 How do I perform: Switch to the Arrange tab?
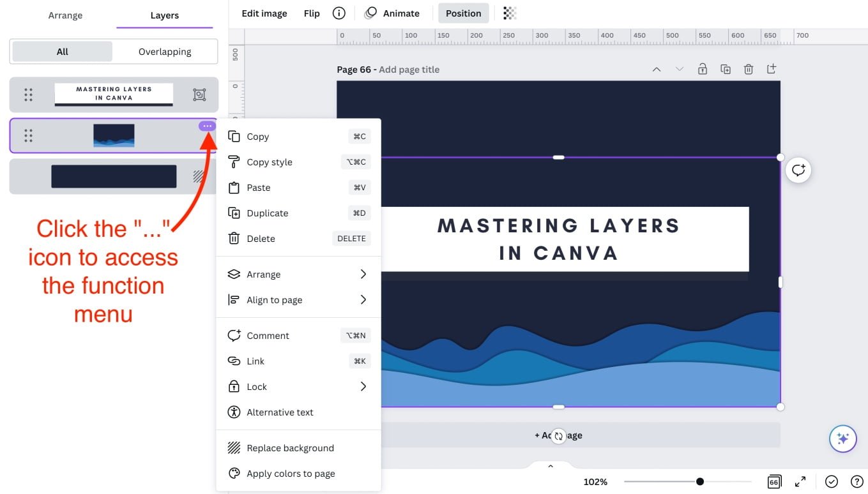tap(65, 15)
